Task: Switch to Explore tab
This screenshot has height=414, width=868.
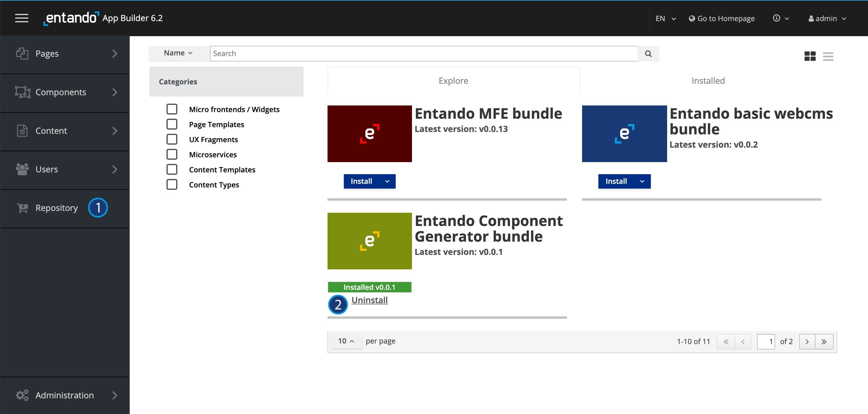Action: pyautogui.click(x=454, y=81)
